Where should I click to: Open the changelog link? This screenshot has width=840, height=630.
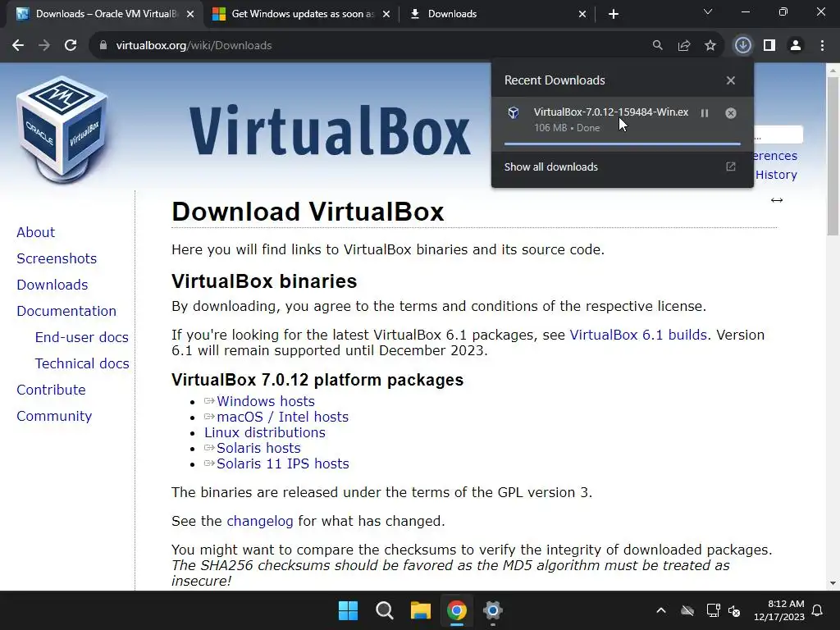pos(260,521)
